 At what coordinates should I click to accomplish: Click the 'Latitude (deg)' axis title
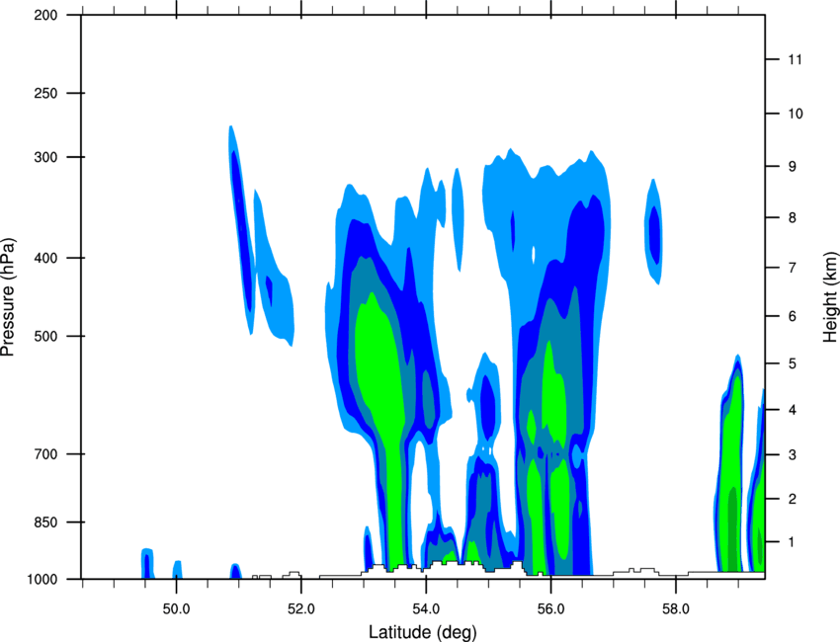pos(423,632)
